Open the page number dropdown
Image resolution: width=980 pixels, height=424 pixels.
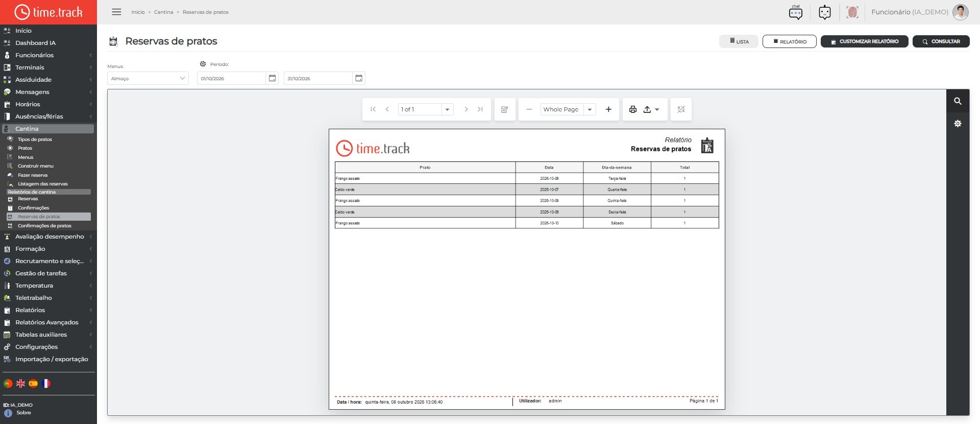tap(447, 109)
